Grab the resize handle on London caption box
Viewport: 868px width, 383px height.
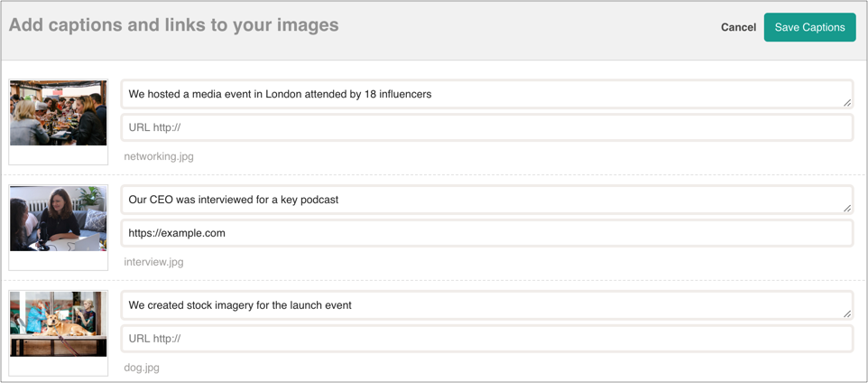(x=847, y=102)
